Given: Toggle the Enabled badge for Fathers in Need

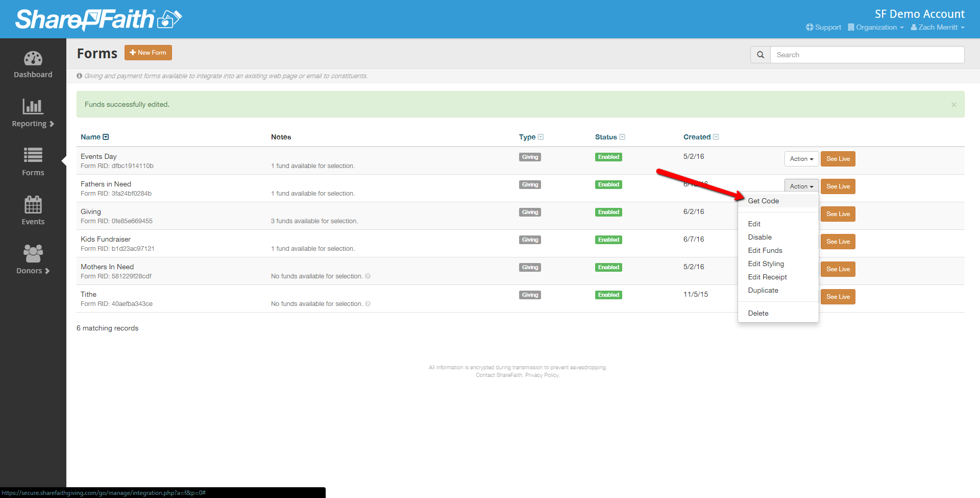Looking at the screenshot, I should (608, 184).
